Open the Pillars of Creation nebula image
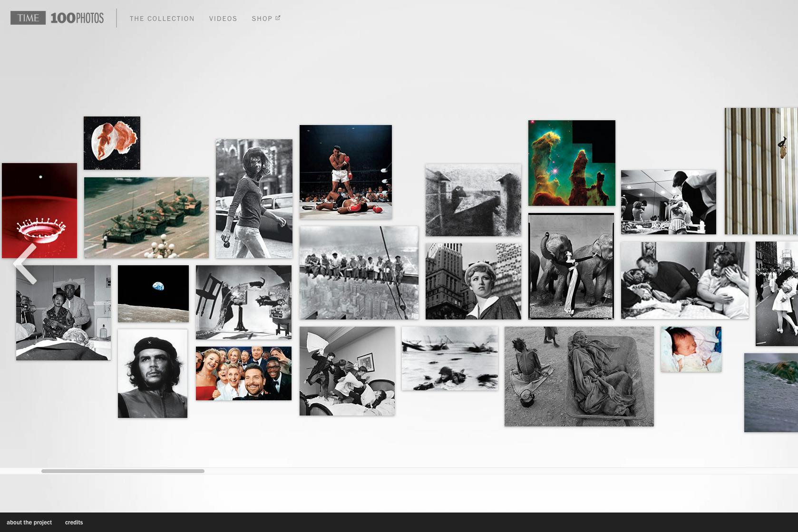 (572, 163)
